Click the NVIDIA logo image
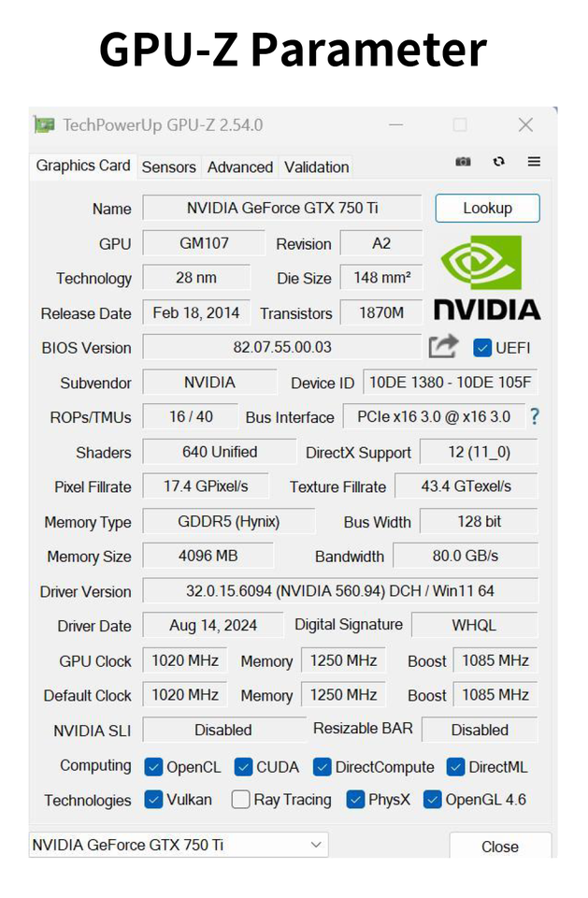Viewport: 588px width, 898px height. [x=486, y=278]
